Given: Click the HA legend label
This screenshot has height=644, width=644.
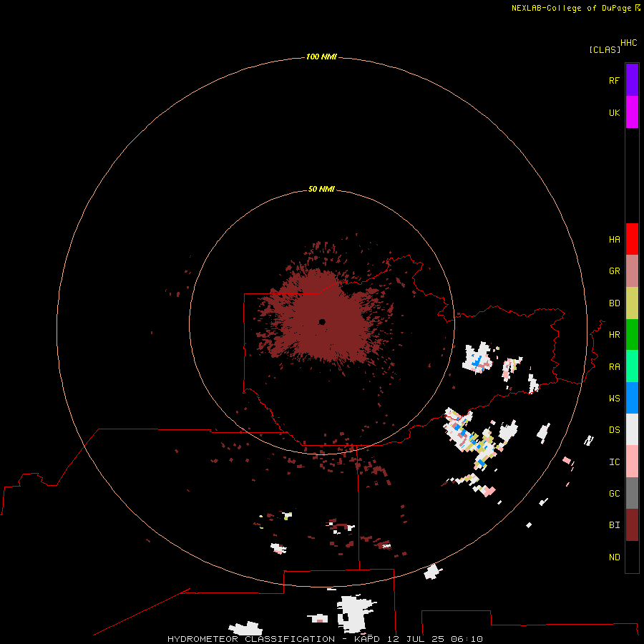Looking at the screenshot, I should (x=614, y=240).
